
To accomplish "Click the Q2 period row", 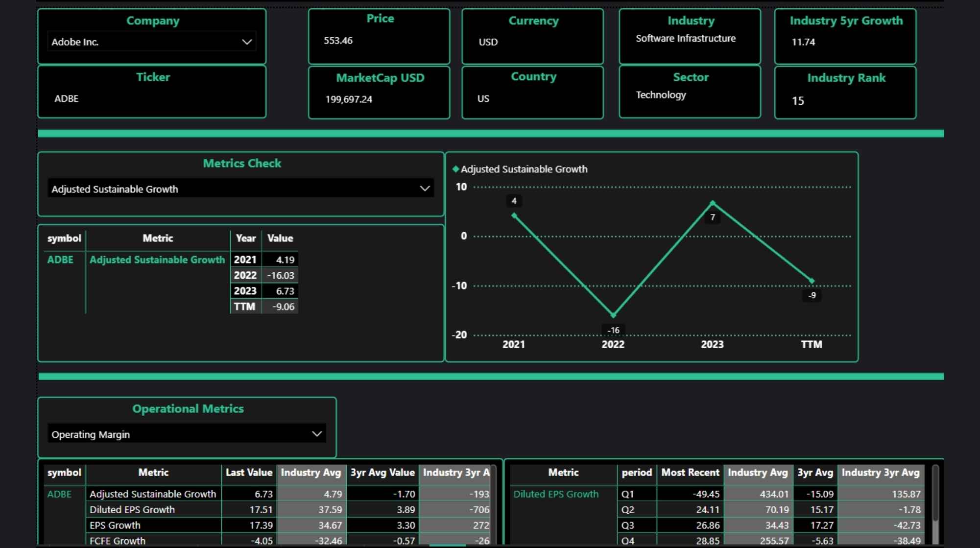I will click(628, 510).
